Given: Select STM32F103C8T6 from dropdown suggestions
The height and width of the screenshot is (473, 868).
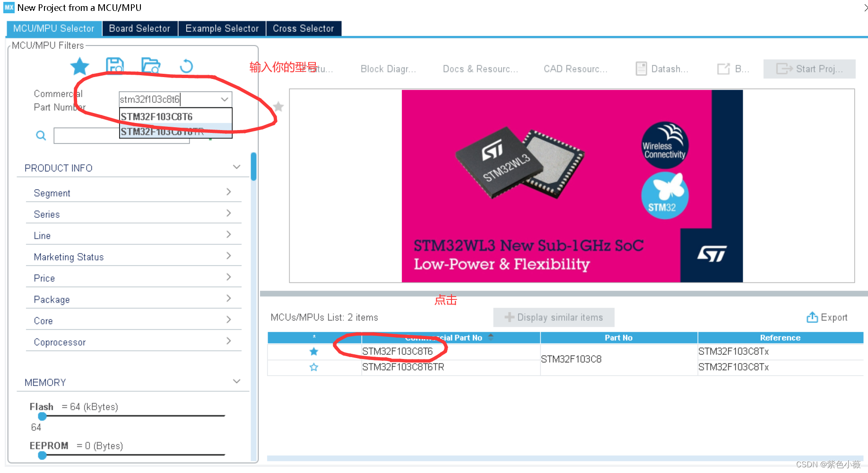Looking at the screenshot, I should click(x=175, y=116).
